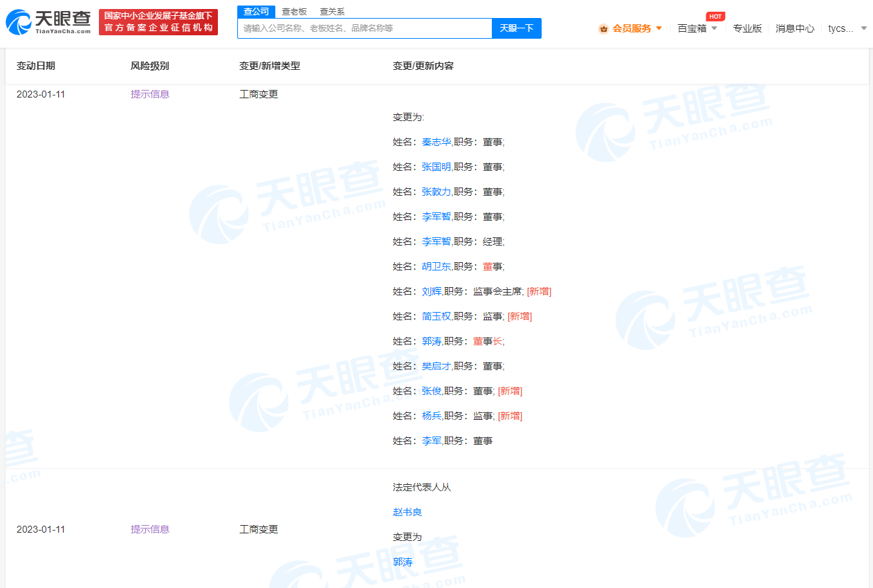Open 樊启才 person link
Viewport: 873px width, 588px height.
436,366
